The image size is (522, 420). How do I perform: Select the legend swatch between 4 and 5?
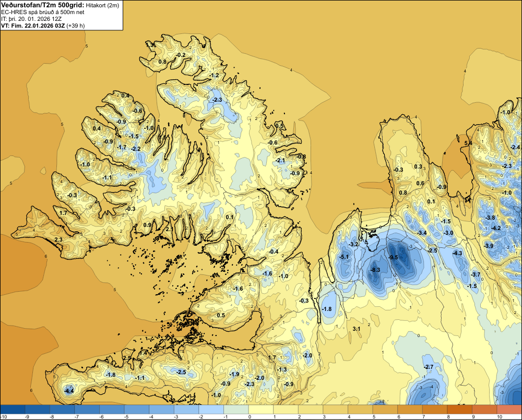361,409
